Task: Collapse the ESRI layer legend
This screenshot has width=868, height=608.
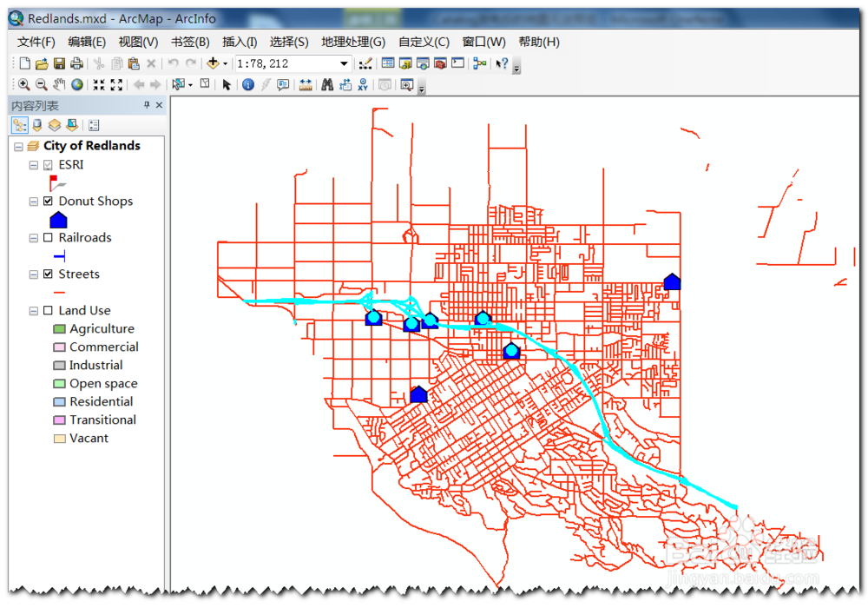Action: (34, 165)
